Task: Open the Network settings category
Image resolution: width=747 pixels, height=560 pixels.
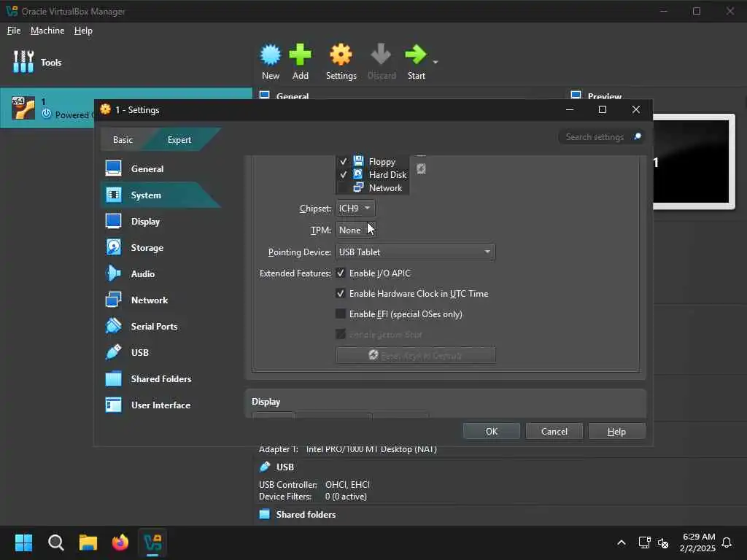Action: pyautogui.click(x=160, y=300)
